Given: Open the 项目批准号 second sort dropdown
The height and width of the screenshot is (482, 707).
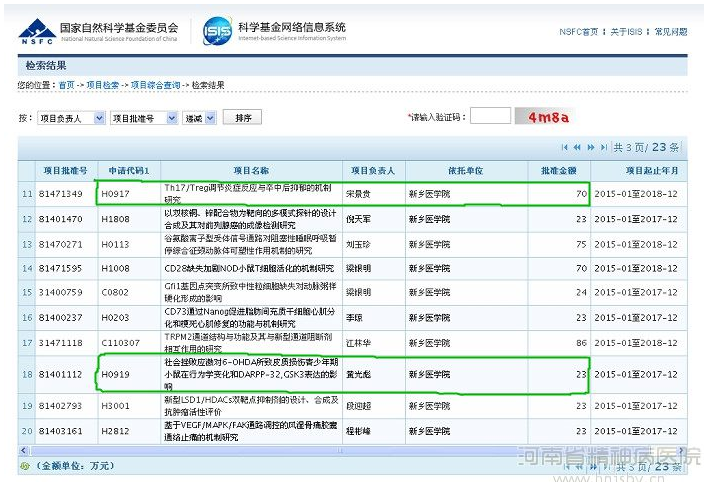Looking at the screenshot, I should pos(144,118).
